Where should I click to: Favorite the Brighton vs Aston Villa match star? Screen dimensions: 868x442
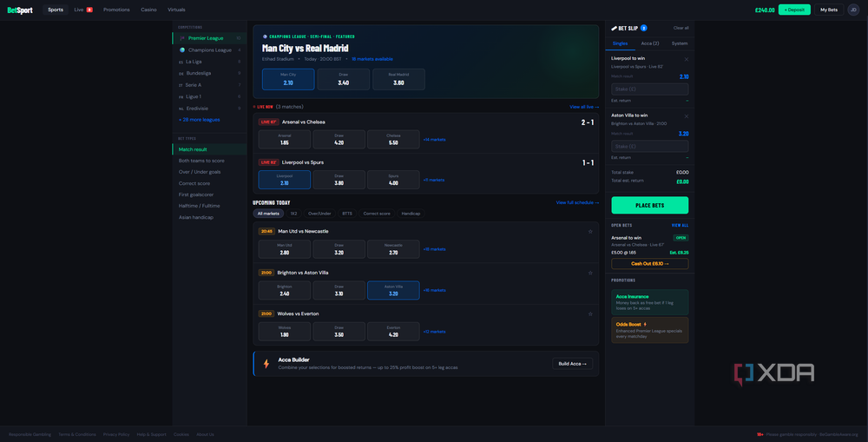(590, 273)
